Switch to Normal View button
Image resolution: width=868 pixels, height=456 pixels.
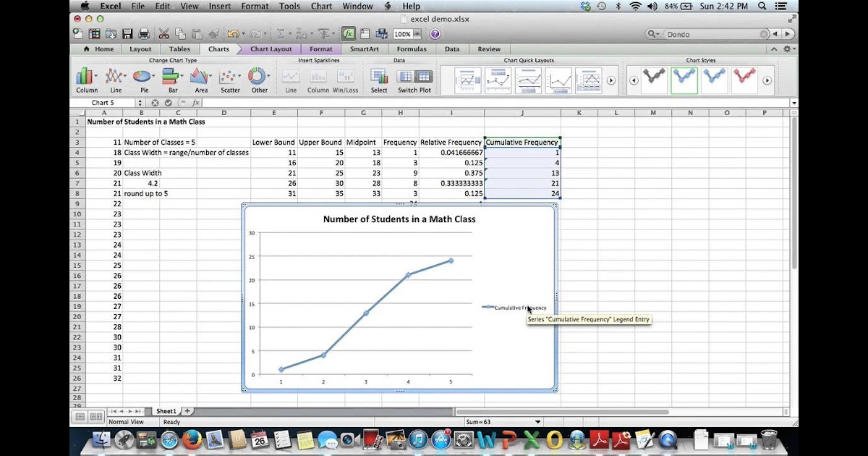[79, 417]
